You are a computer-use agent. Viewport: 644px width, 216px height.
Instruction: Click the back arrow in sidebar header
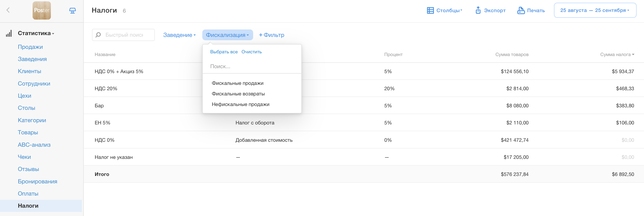click(x=8, y=10)
